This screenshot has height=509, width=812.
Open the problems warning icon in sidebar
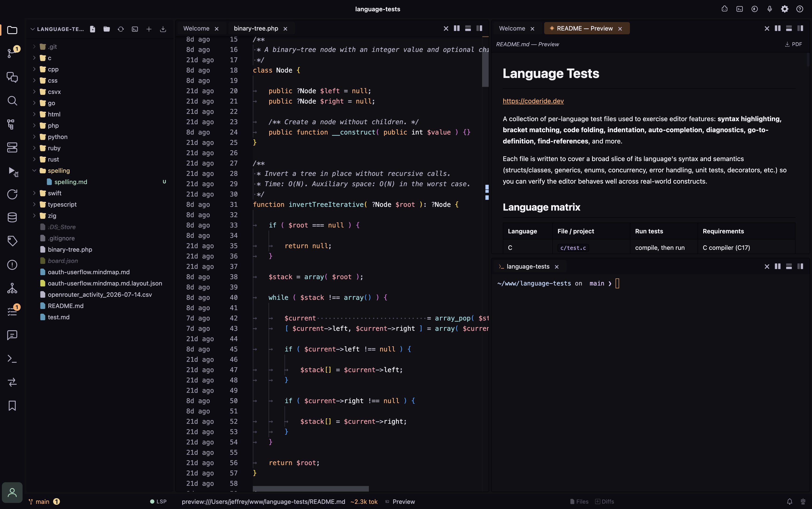[x=12, y=265]
